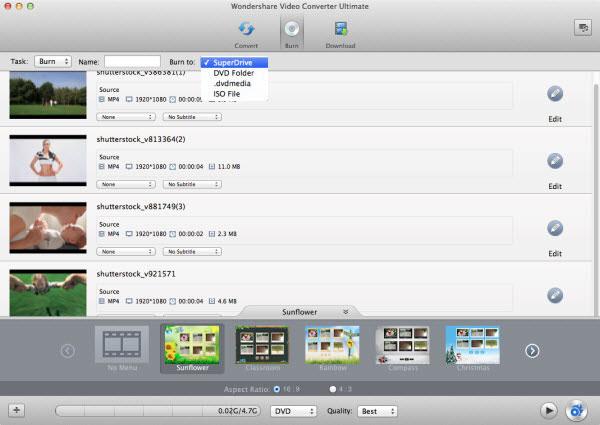The image size is (600, 425).
Task: Add files with the plus button
Action: pos(16,410)
